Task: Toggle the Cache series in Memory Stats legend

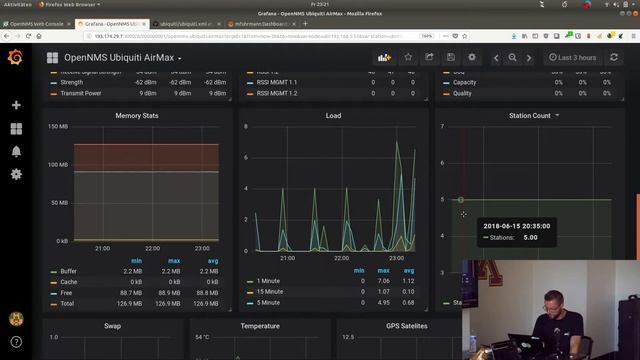Action: (69, 282)
